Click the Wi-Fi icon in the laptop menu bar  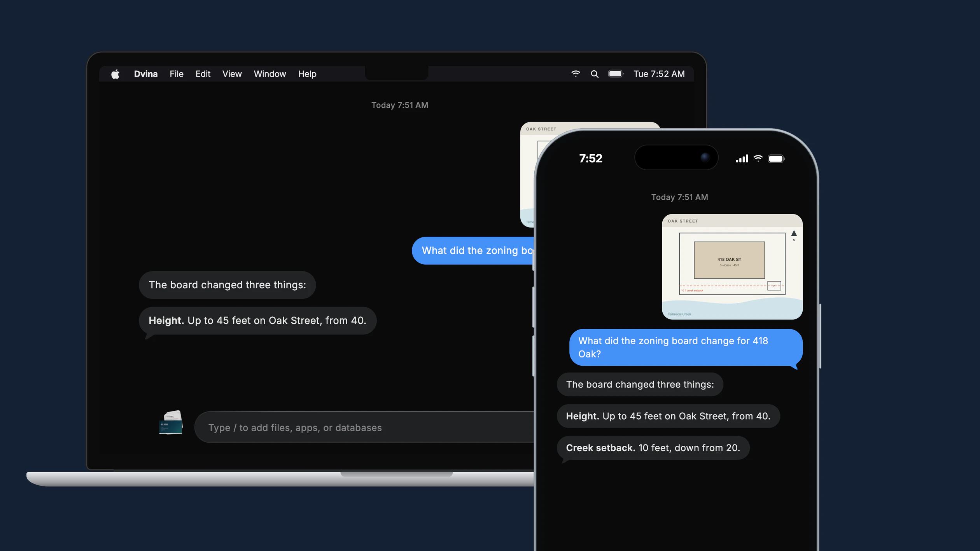tap(576, 73)
